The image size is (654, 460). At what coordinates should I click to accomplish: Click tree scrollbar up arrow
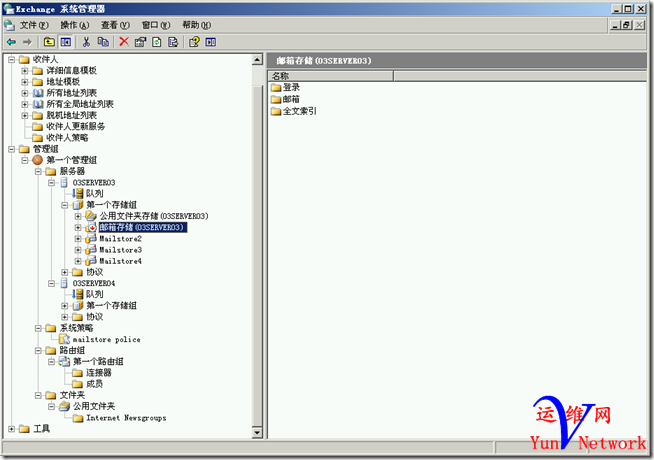(x=257, y=60)
